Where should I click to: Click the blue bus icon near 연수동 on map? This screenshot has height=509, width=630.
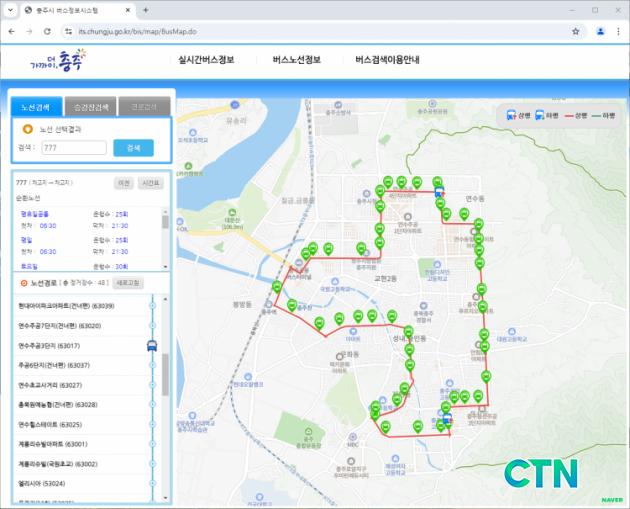[x=440, y=192]
